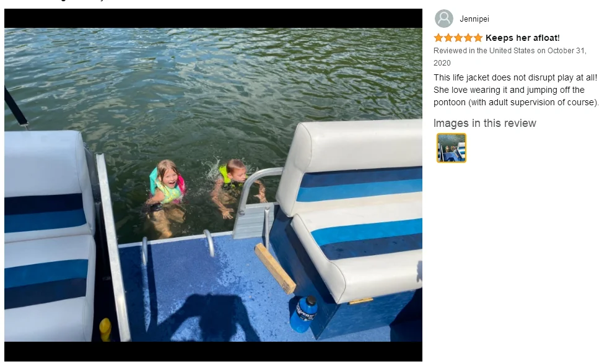602x364 pixels.
Task: Click the fifth star of the rating
Action: (x=478, y=38)
